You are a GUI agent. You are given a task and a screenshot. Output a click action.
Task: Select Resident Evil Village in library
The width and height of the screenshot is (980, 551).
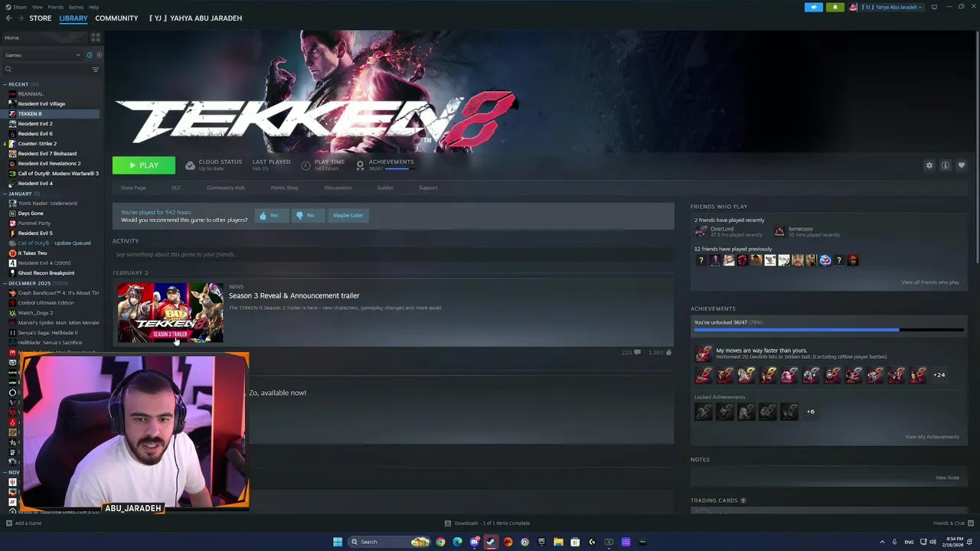coord(41,104)
